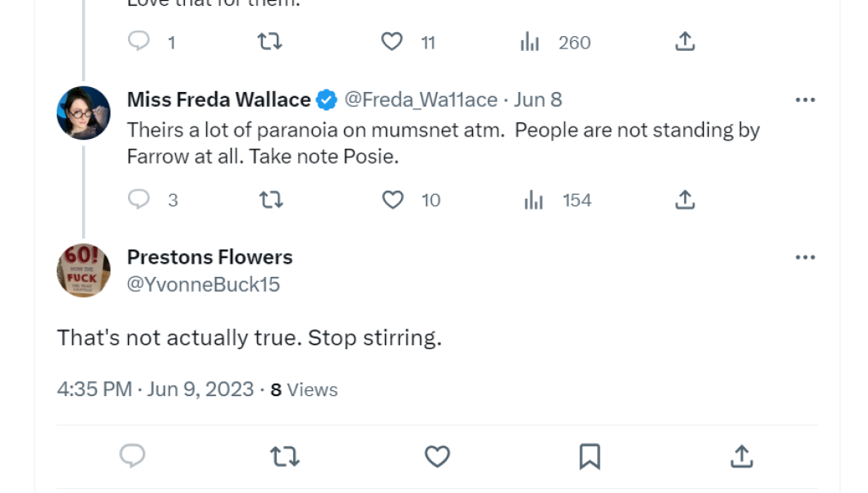This screenshot has width=868, height=493.
Task: Open Prestons Flowers profile picture
Action: (83, 268)
